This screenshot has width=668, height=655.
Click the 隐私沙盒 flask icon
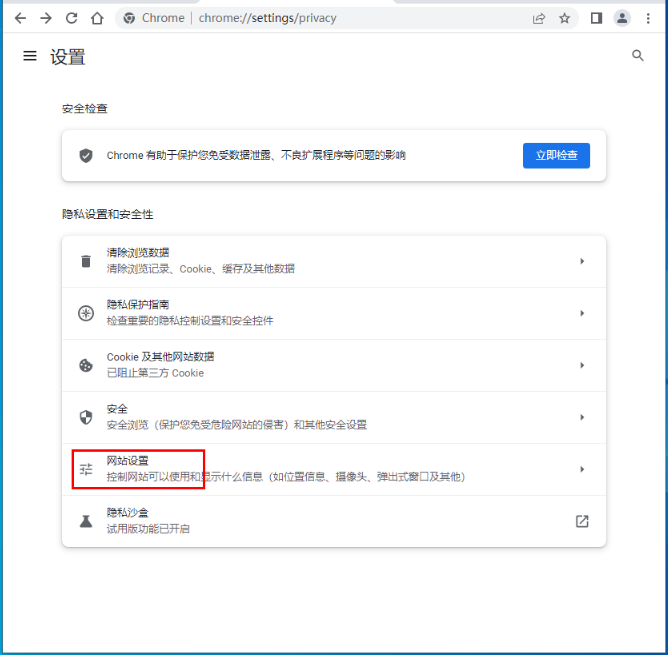pos(86,521)
